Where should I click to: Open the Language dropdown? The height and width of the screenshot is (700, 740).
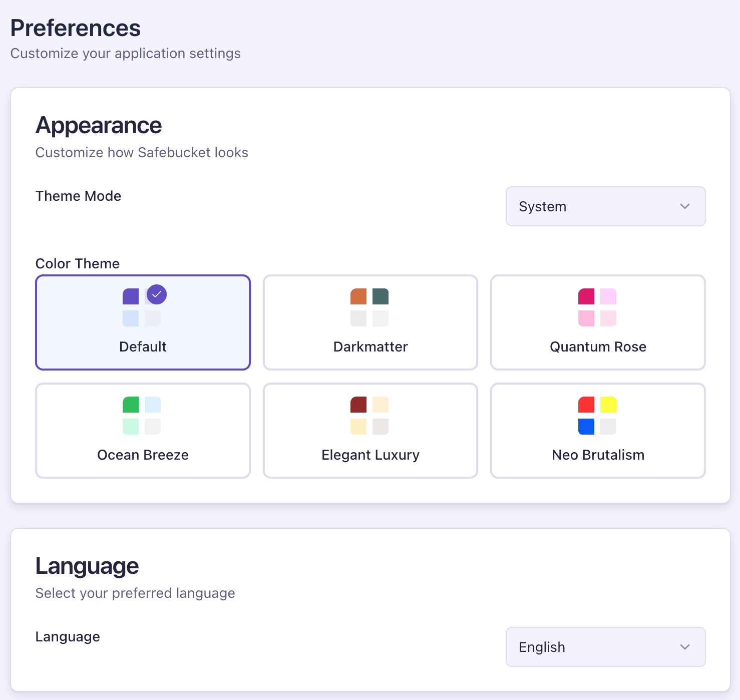(x=605, y=647)
